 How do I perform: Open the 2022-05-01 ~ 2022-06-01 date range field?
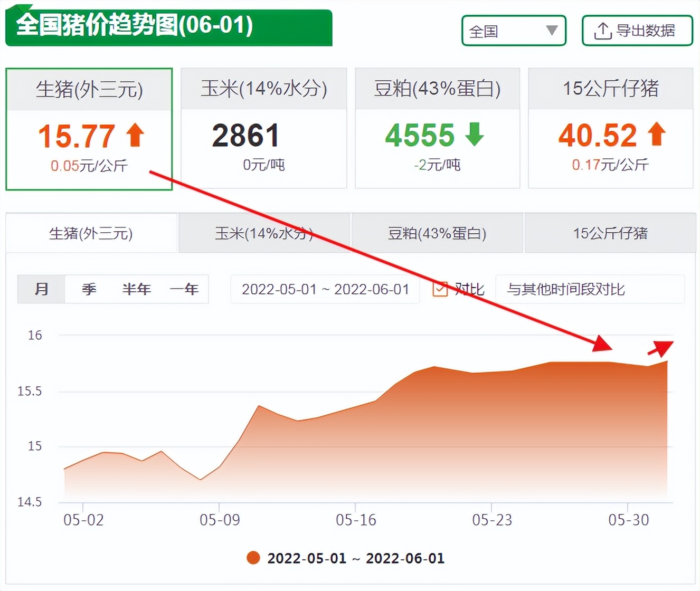point(325,289)
